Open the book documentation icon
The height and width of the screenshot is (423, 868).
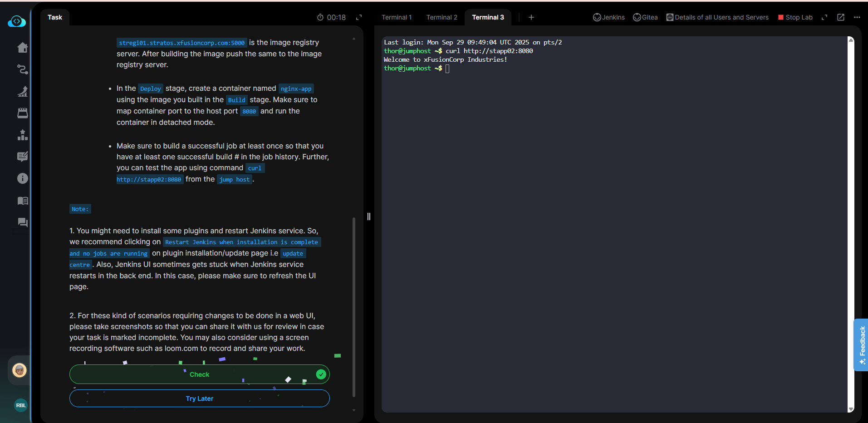22,201
